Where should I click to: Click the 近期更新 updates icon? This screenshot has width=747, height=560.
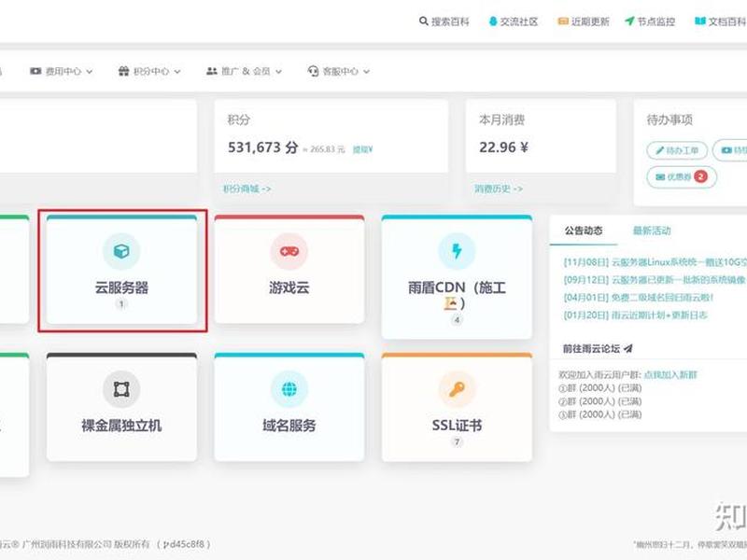pos(563,21)
